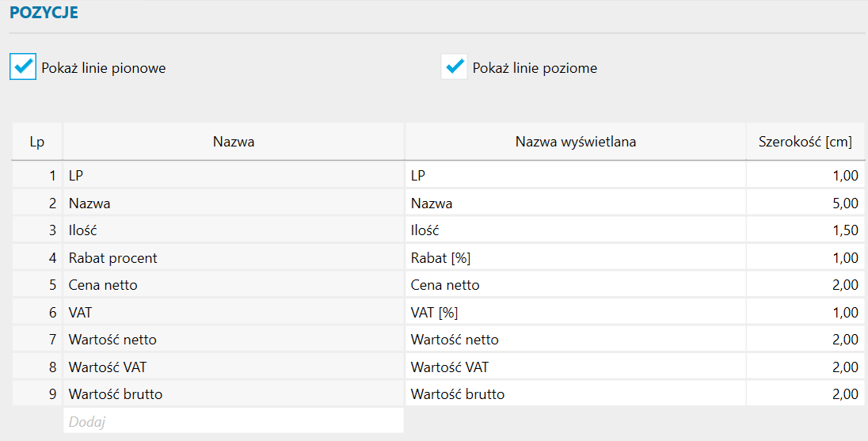Screen dimensions: 868x441
Task: Select the 'Cena netto' name cell in row 5
Action: (233, 285)
